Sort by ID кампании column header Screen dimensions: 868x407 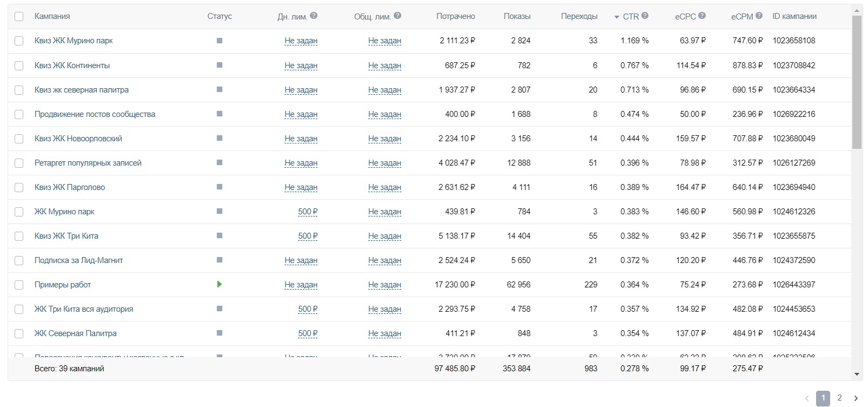pos(794,16)
